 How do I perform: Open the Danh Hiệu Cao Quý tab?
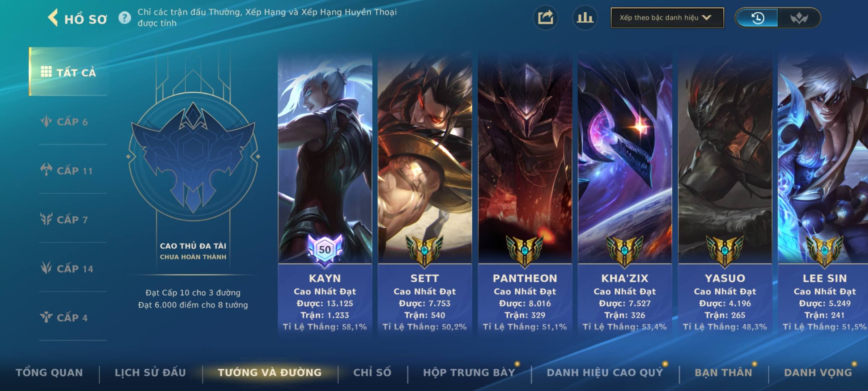pyautogui.click(x=605, y=373)
